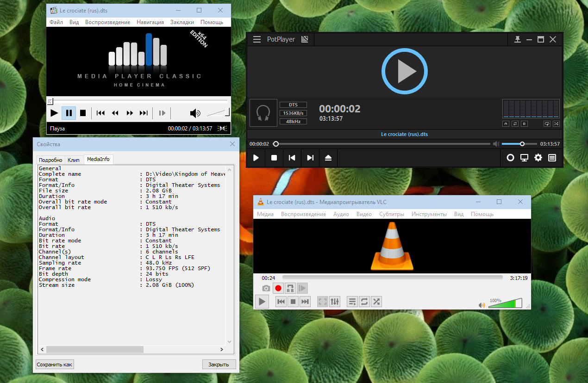Rewind playback in Media Player Classic
This screenshot has width=588, height=383.
coord(115,113)
